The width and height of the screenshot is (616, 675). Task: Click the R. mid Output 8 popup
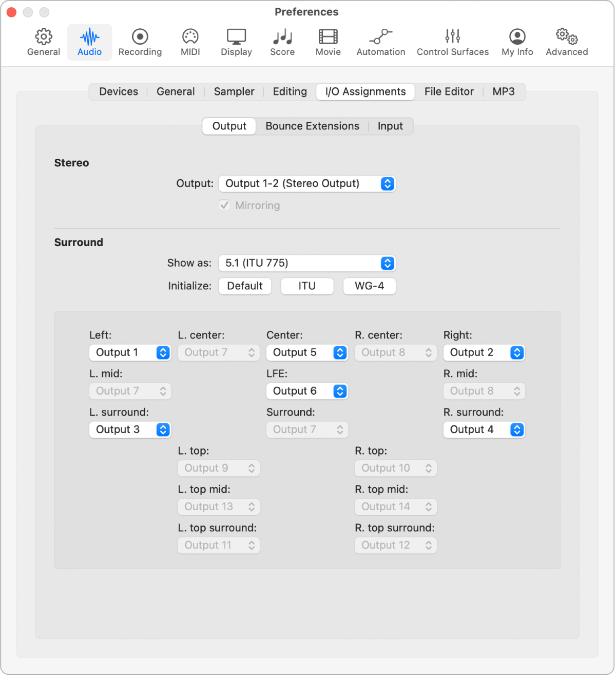484,391
